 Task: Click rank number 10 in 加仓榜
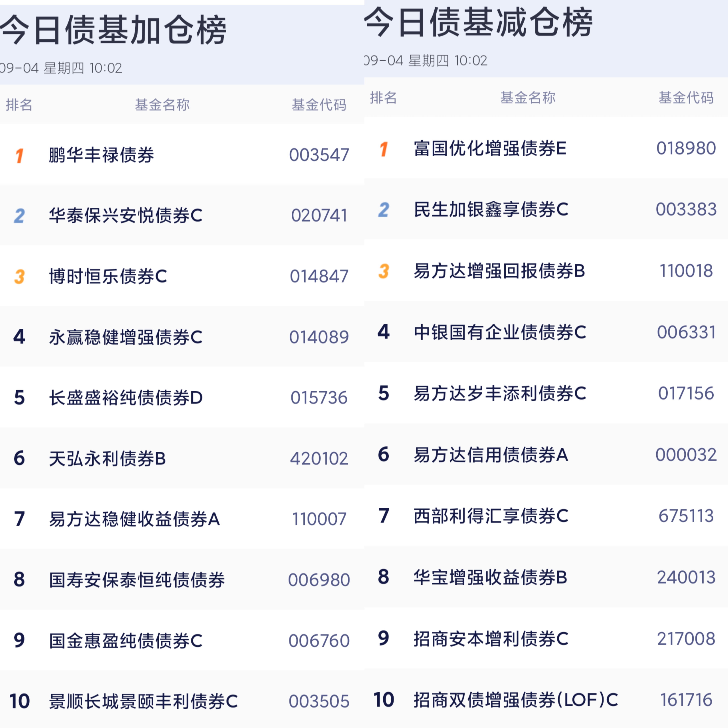(19, 701)
